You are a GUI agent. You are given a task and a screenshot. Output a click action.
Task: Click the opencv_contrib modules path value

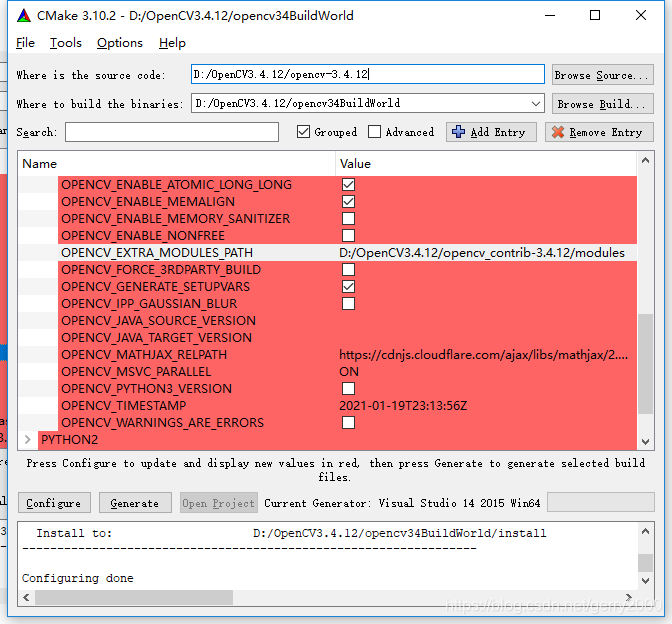pos(482,252)
